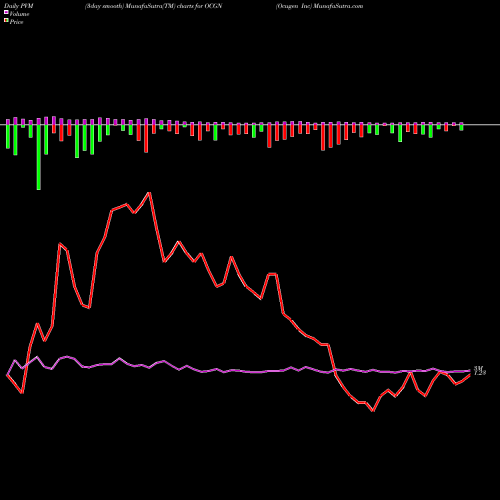Click the highest peak of the red price line
The image size is (500, 500).
click(x=149, y=193)
